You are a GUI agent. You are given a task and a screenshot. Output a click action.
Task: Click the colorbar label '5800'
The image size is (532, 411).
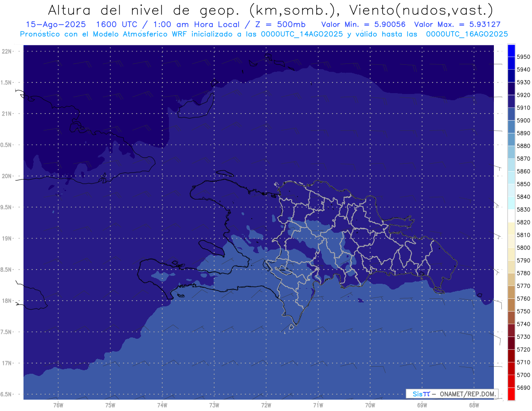[x=523, y=247]
